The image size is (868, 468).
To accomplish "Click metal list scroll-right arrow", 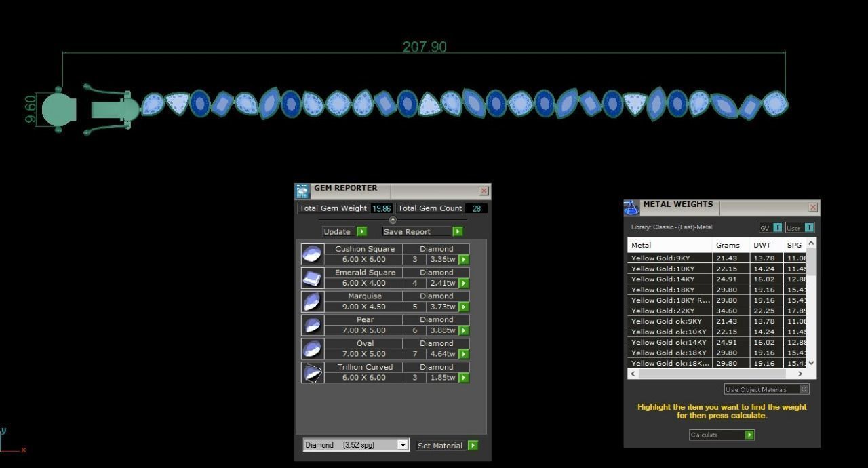I will (800, 374).
